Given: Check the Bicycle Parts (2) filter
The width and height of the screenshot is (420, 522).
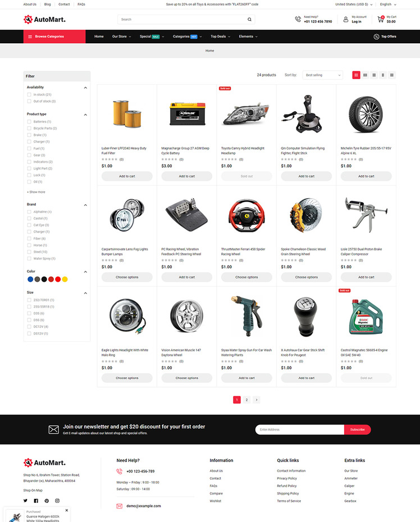Looking at the screenshot, I should 29,128.
